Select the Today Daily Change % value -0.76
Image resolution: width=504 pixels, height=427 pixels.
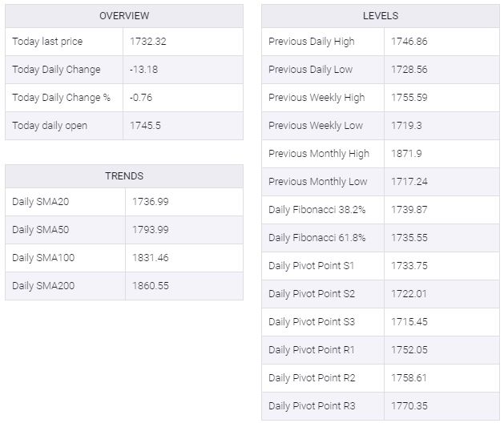[x=141, y=98]
